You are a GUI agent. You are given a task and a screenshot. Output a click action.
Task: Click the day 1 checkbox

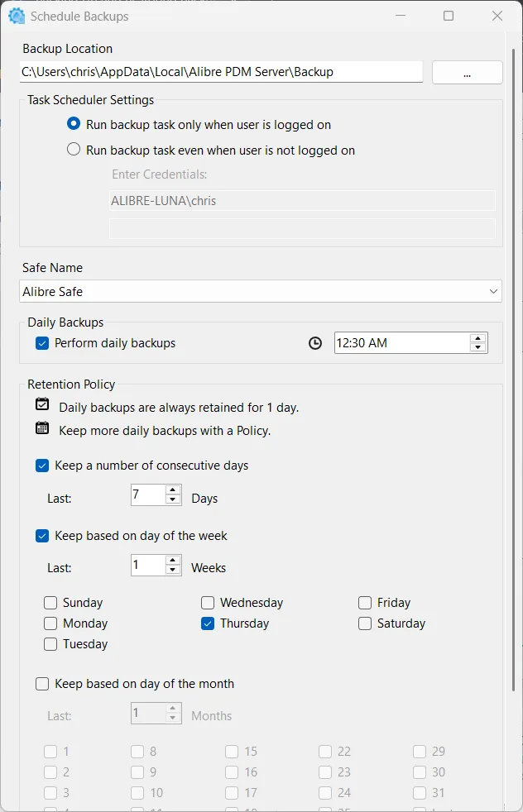point(50,752)
